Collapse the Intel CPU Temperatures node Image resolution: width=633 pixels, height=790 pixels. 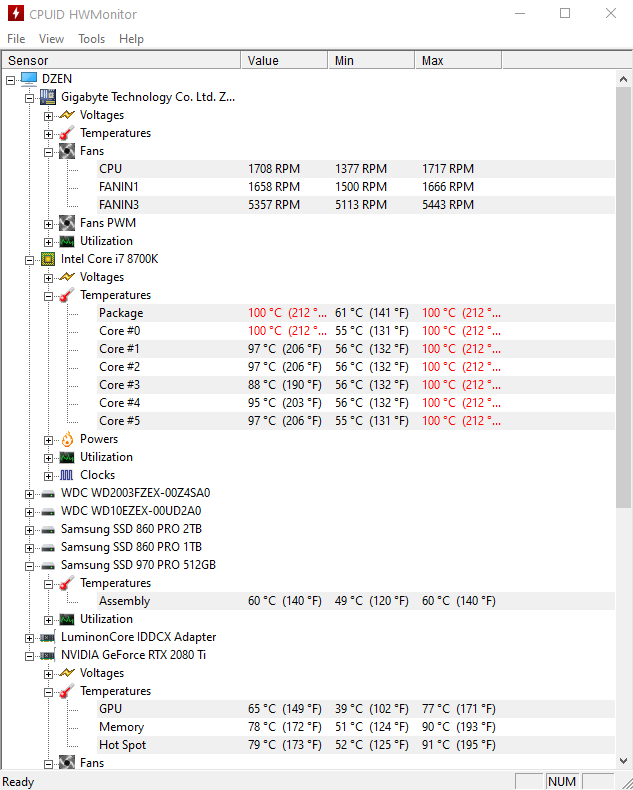click(48, 296)
